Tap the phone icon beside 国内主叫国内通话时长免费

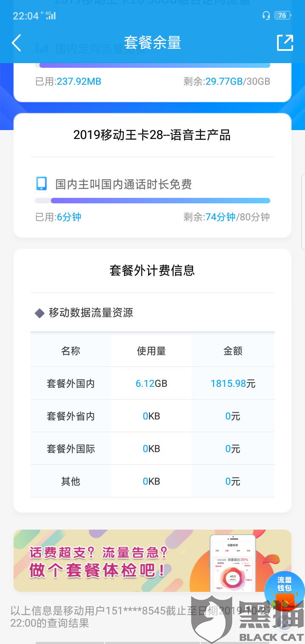(41, 184)
